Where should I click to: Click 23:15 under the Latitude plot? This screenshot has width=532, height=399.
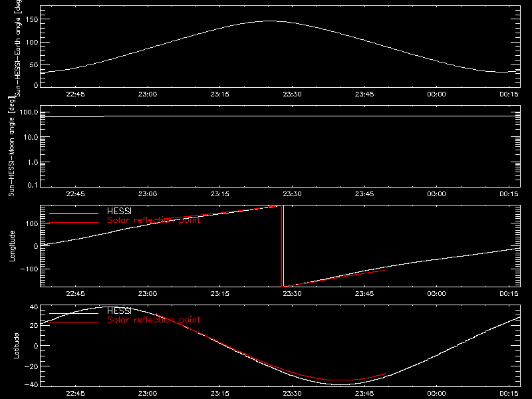220,393
